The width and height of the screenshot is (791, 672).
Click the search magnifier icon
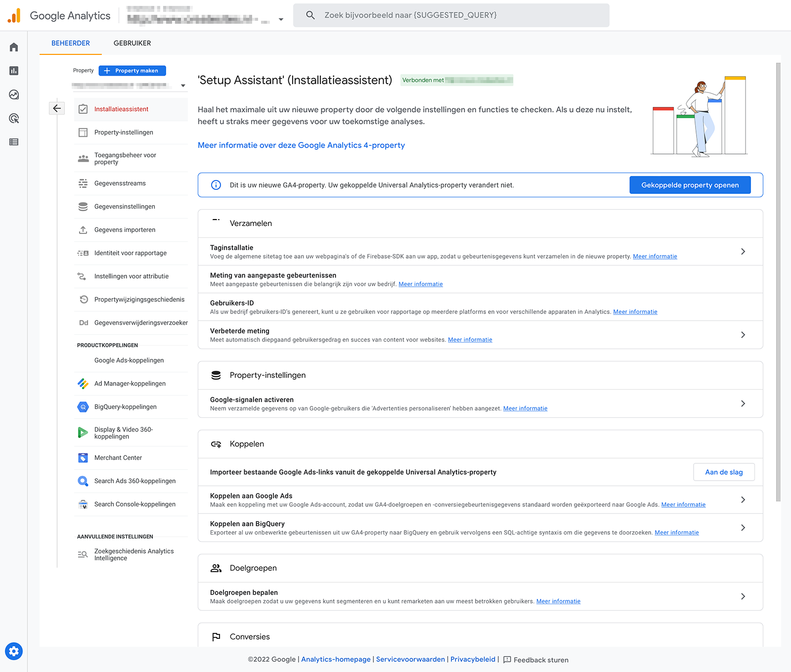tap(310, 15)
